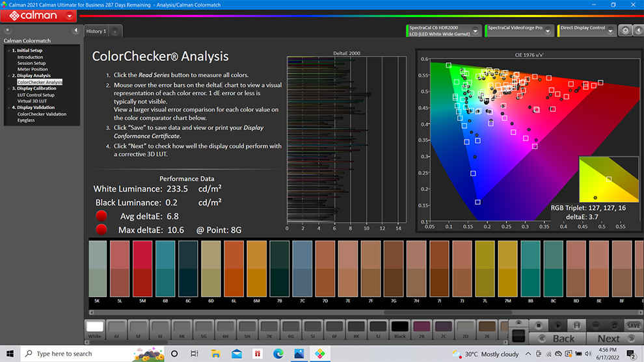
Task: Select Introduction in the workflow list
Action: tap(30, 57)
